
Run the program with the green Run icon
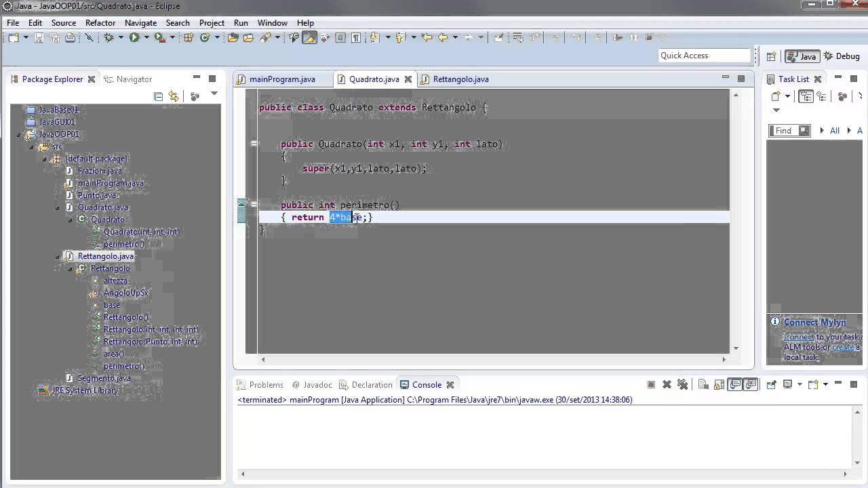134,38
